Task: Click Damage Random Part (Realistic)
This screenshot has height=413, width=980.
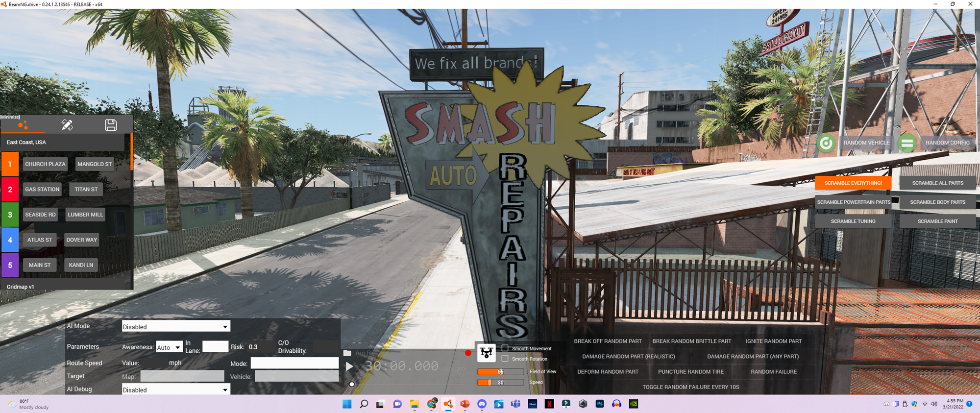Action: coord(628,356)
